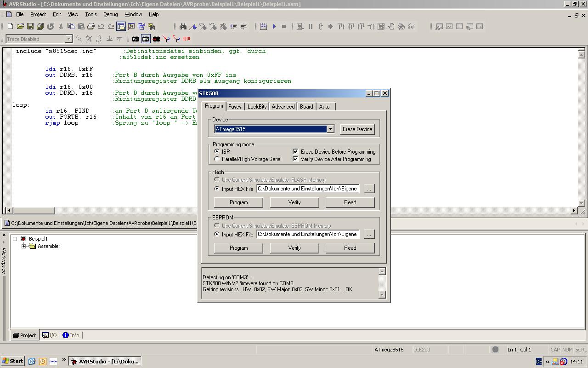Save the file with the floppy icon
The width and height of the screenshot is (588, 368).
[30, 26]
